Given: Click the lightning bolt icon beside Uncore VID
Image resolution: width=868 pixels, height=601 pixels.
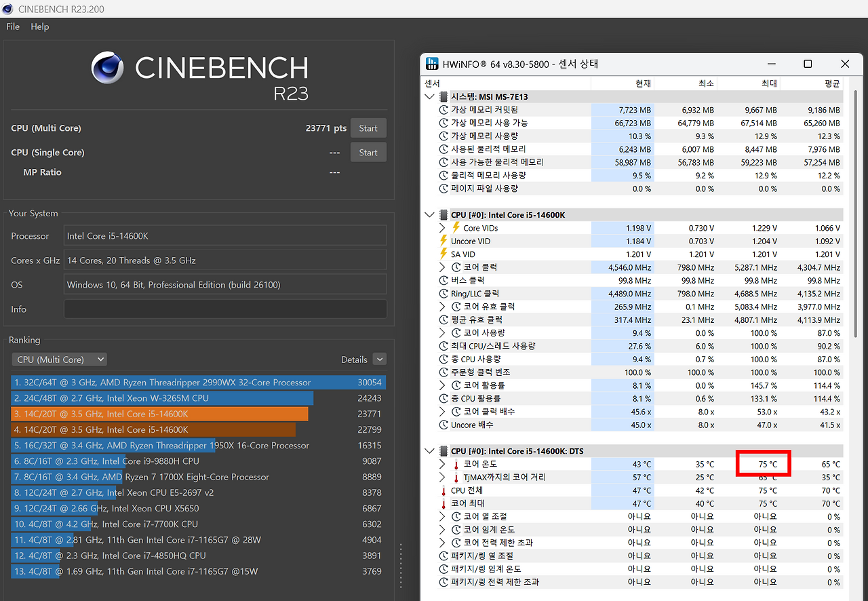Looking at the screenshot, I should pyautogui.click(x=443, y=241).
